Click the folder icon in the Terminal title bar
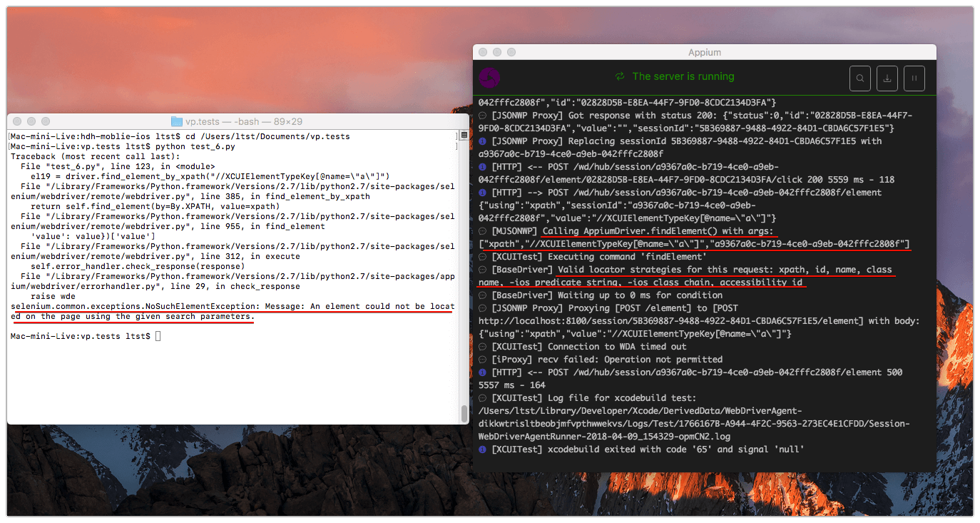This screenshot has height=523, width=980. coord(177,121)
